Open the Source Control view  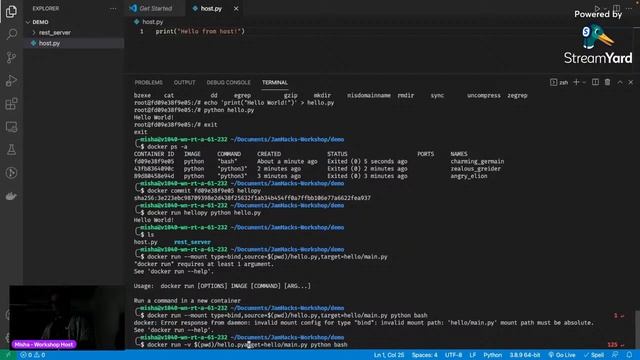click(11, 57)
